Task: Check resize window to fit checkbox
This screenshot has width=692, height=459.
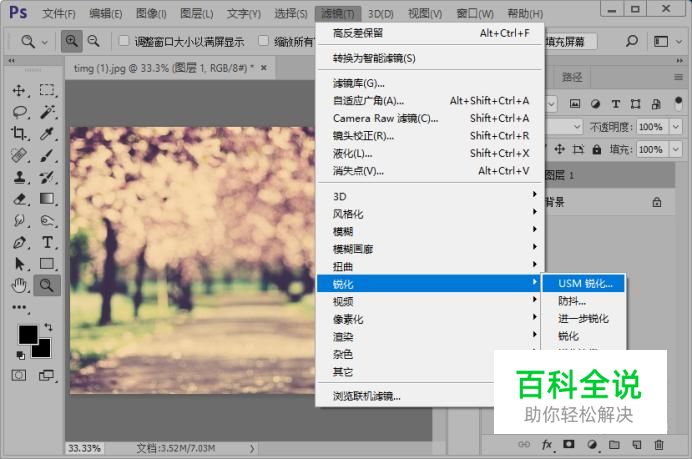Action: tap(124, 41)
